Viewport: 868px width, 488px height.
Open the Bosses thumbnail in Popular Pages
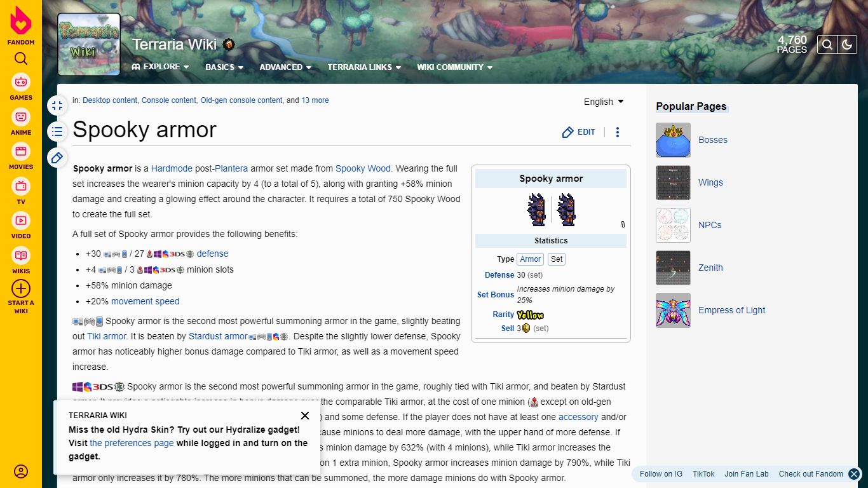pos(673,140)
